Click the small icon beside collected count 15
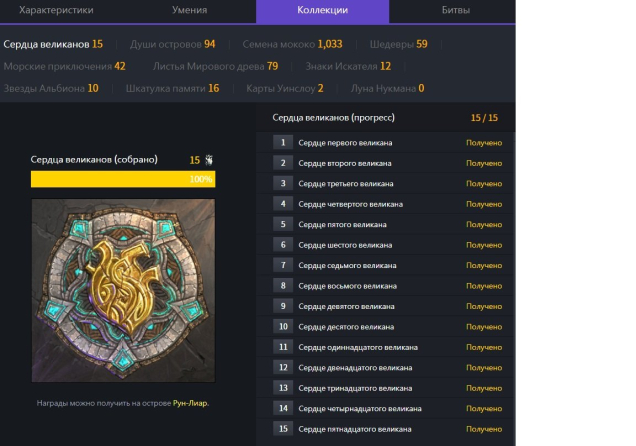This screenshot has height=446, width=636. (209, 160)
